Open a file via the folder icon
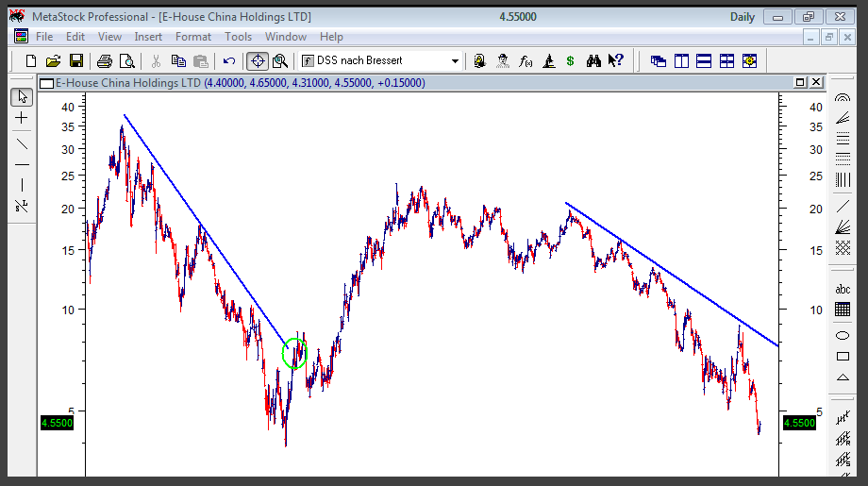The image size is (868, 486). tap(53, 61)
